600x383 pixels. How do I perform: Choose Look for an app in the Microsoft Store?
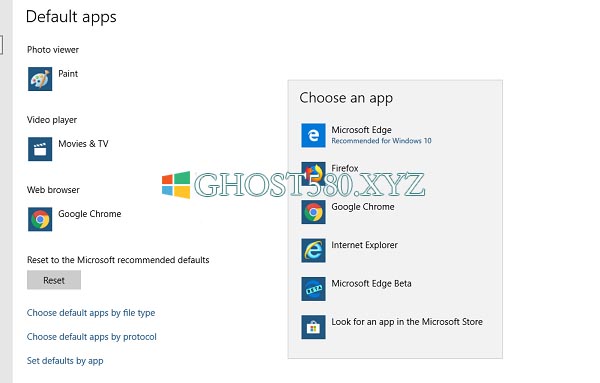click(407, 322)
